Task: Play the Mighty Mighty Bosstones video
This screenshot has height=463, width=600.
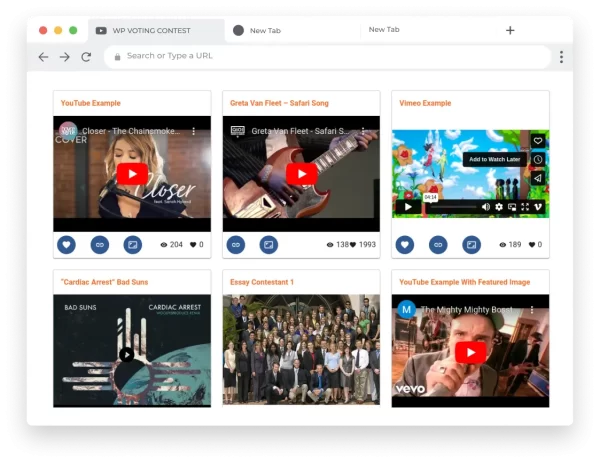Action: [471, 352]
